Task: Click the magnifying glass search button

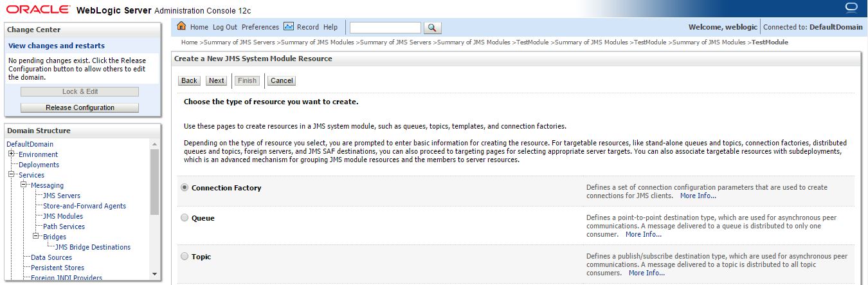Action: tap(433, 28)
